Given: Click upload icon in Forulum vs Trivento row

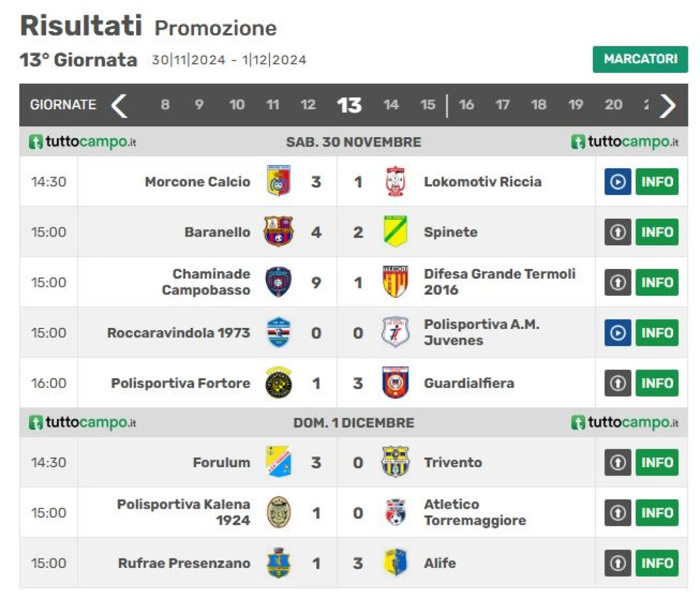Looking at the screenshot, I should [617, 463].
